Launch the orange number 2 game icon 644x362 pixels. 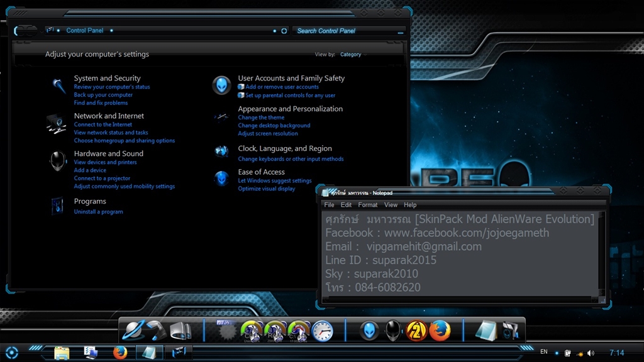pyautogui.click(x=416, y=331)
